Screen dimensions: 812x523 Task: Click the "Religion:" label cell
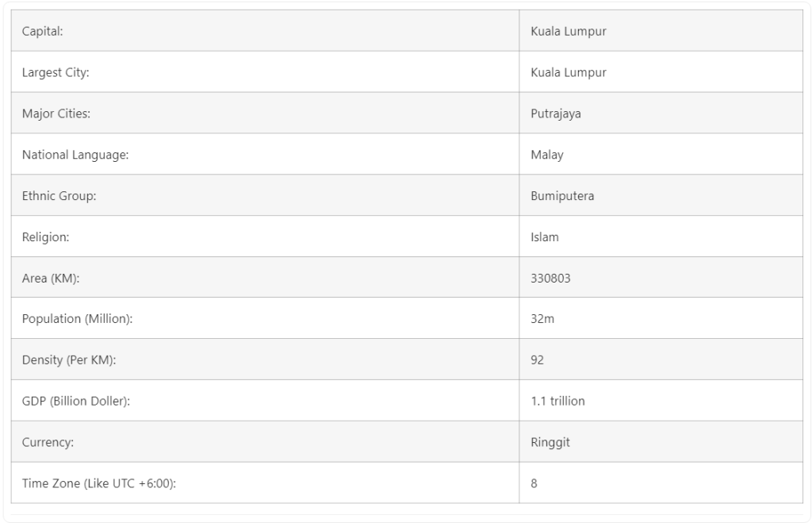[x=46, y=237]
